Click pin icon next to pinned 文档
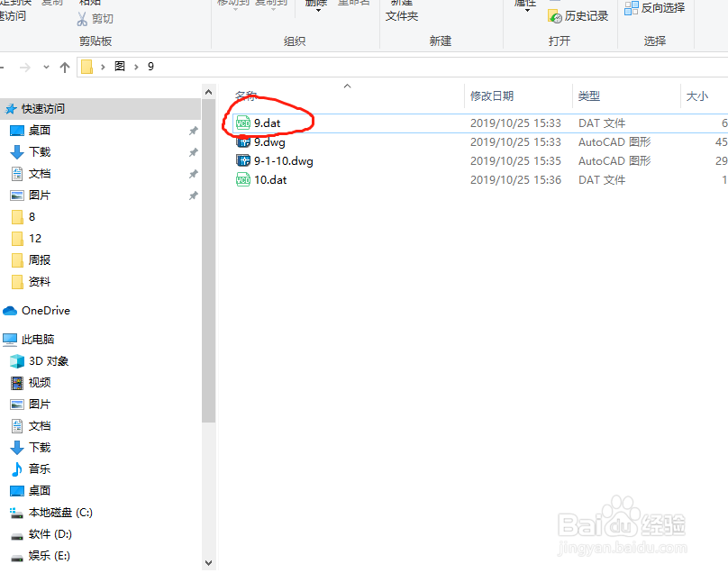Image resolution: width=728 pixels, height=573 pixels. 194,174
